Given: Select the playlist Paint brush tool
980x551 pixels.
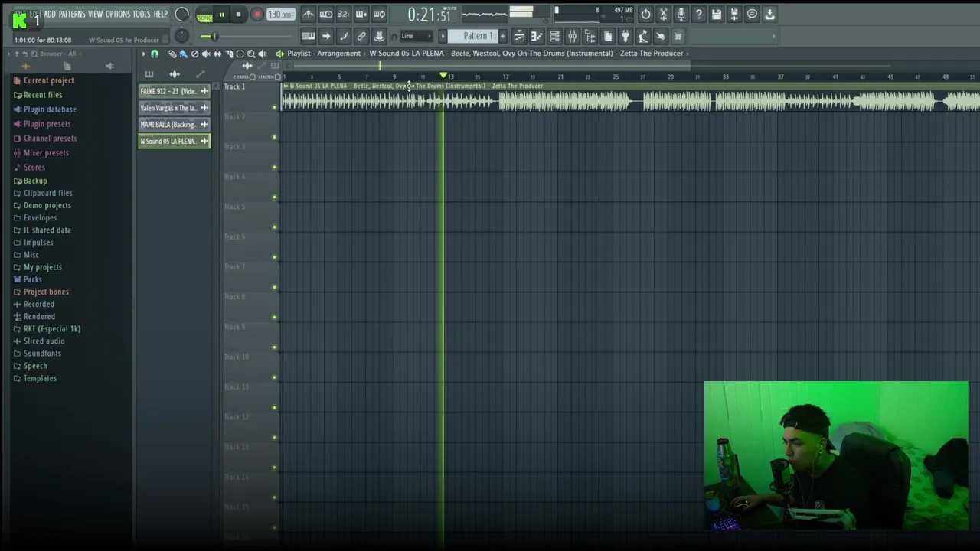Looking at the screenshot, I should click(183, 54).
